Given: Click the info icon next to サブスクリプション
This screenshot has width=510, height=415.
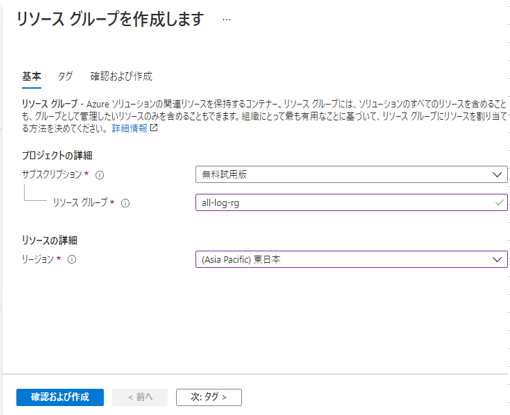Looking at the screenshot, I should click(x=100, y=175).
